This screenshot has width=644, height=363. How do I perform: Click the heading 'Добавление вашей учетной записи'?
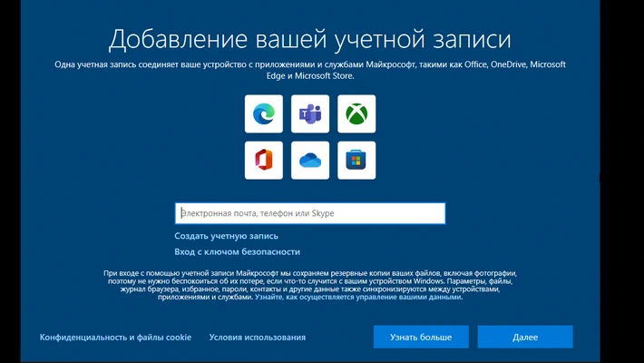[310, 40]
